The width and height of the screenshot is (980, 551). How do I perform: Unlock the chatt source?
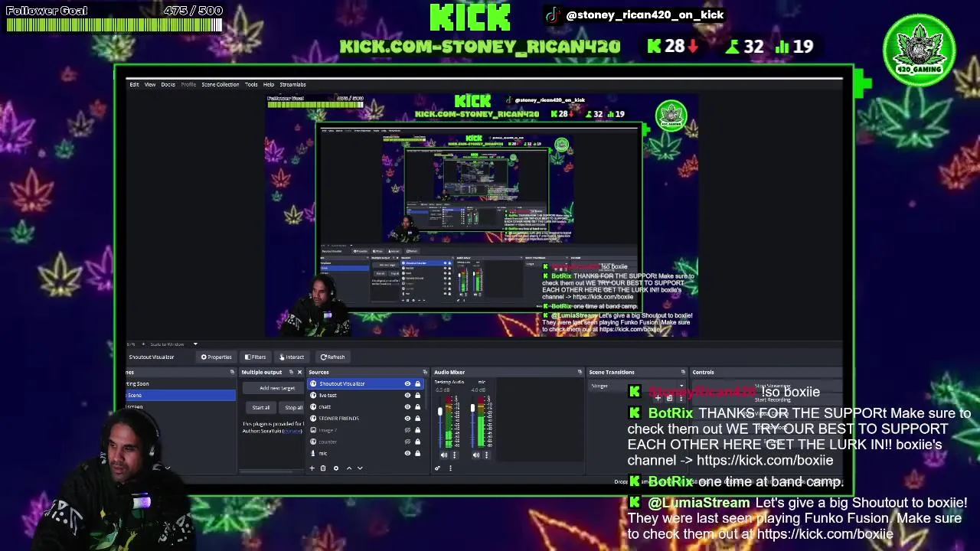click(x=417, y=407)
